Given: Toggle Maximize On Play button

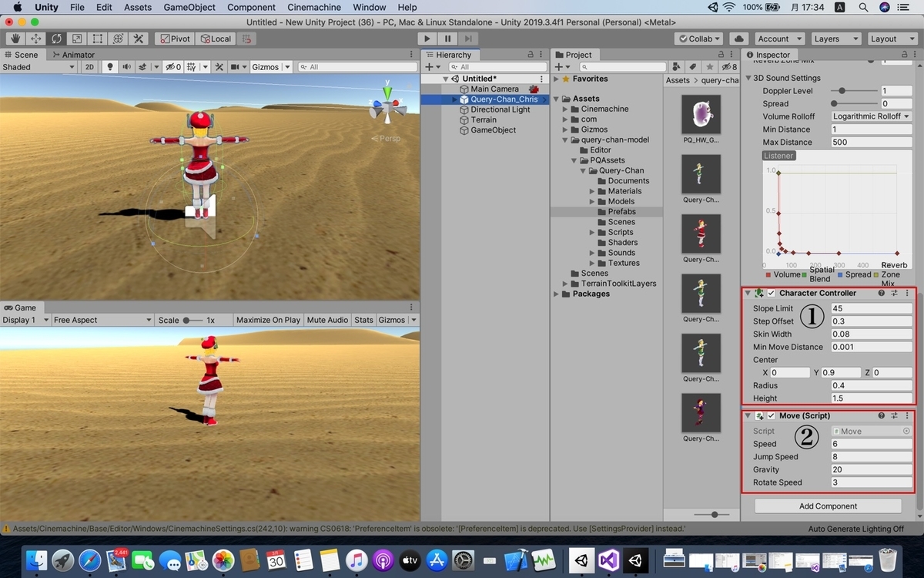Looking at the screenshot, I should pos(268,320).
